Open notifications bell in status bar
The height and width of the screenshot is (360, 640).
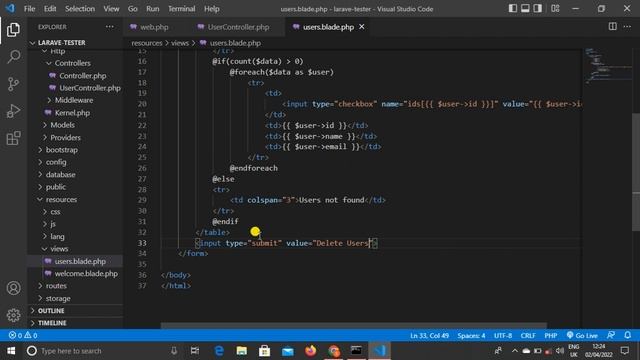pos(628,335)
